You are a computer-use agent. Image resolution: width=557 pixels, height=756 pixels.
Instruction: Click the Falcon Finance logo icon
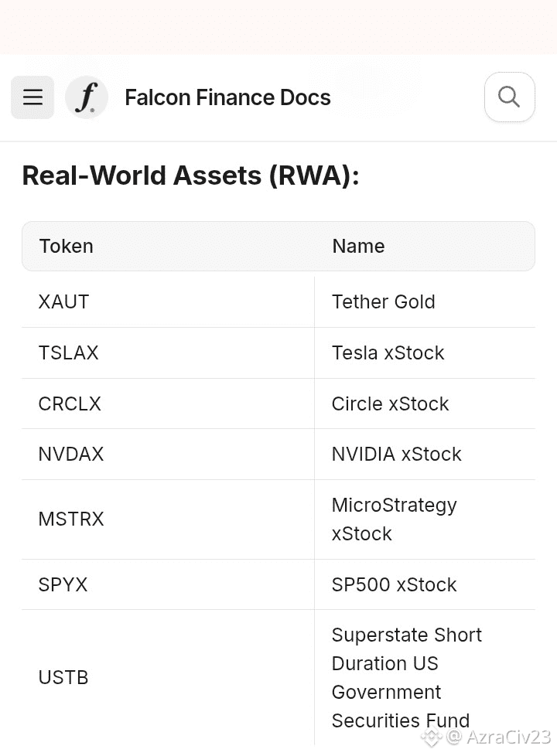click(x=87, y=97)
